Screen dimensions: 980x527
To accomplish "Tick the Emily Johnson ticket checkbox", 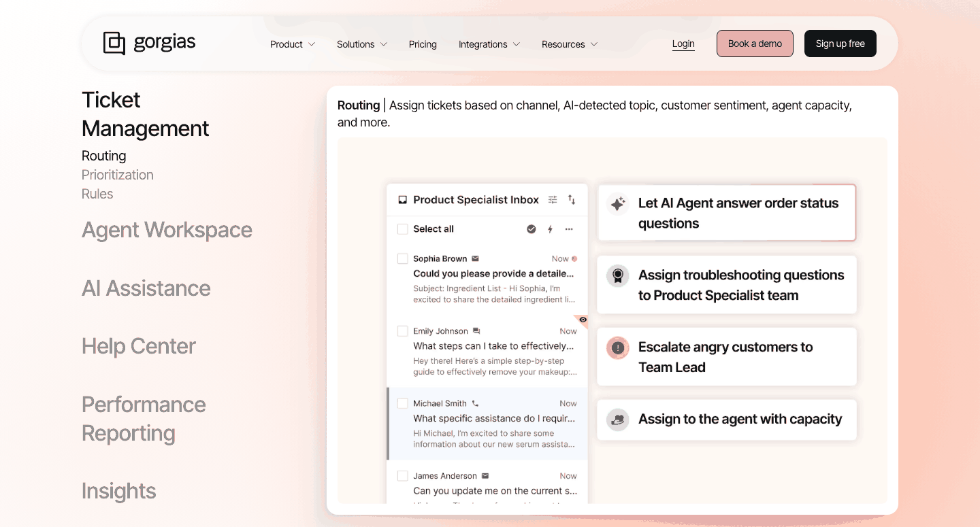I will click(403, 331).
